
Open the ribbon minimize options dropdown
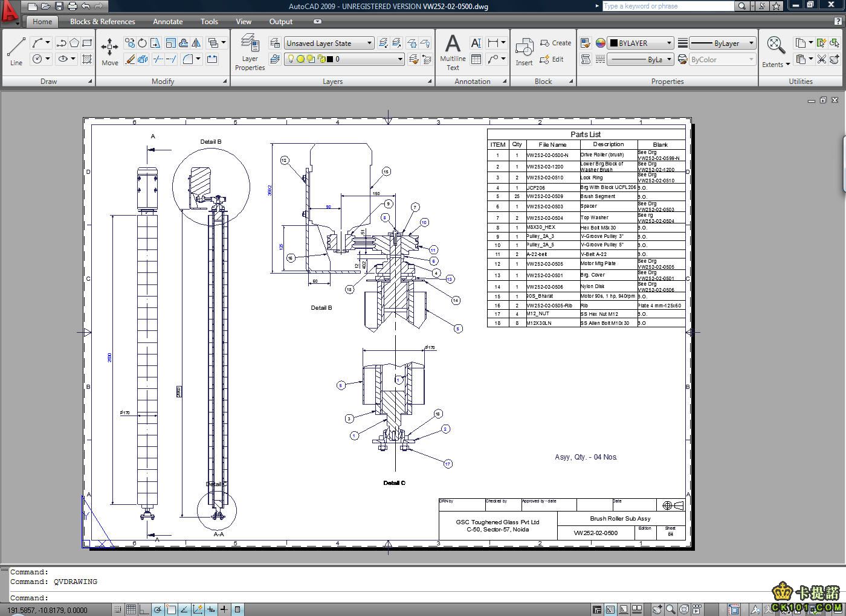317,21
